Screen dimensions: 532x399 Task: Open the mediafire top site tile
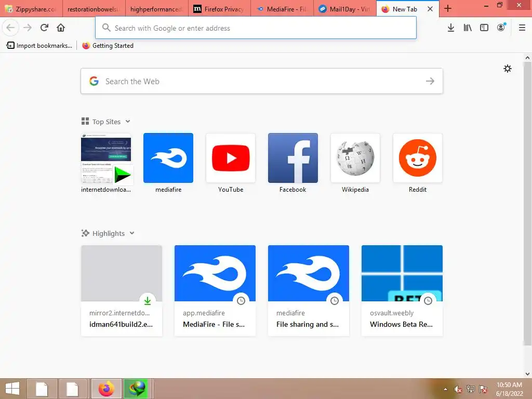point(168,163)
